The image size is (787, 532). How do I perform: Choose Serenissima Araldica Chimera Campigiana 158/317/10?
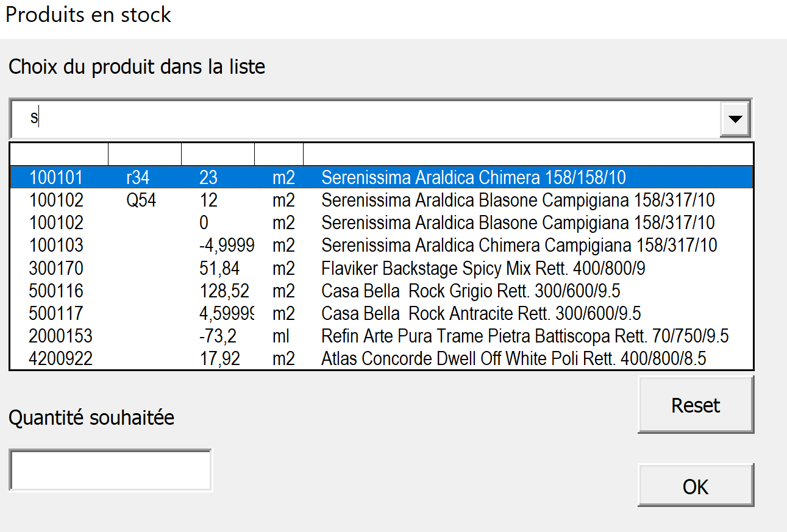tap(519, 245)
